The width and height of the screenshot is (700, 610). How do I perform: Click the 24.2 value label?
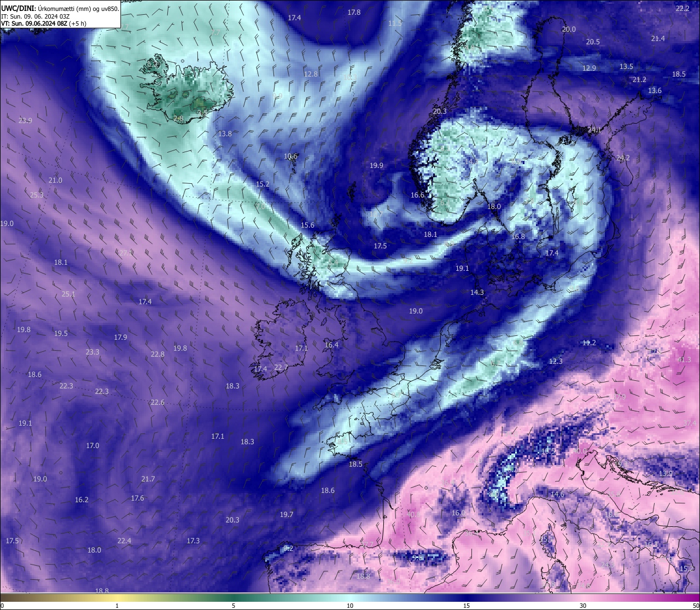(x=623, y=158)
